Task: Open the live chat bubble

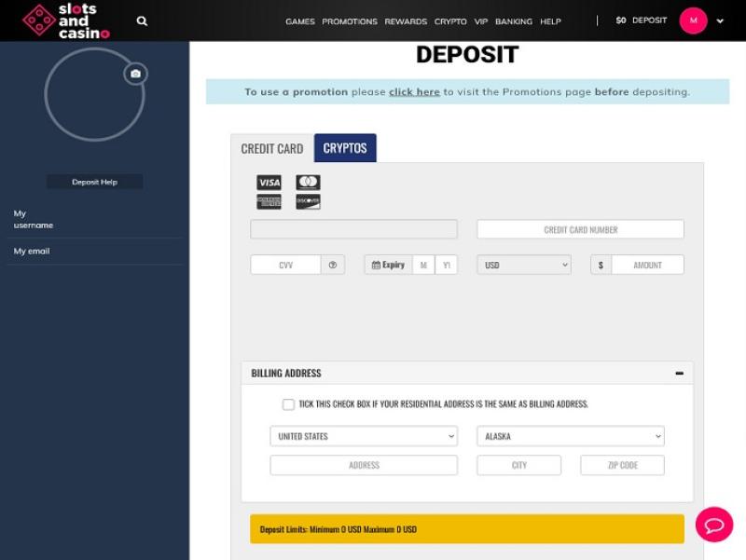Action: pos(714,525)
